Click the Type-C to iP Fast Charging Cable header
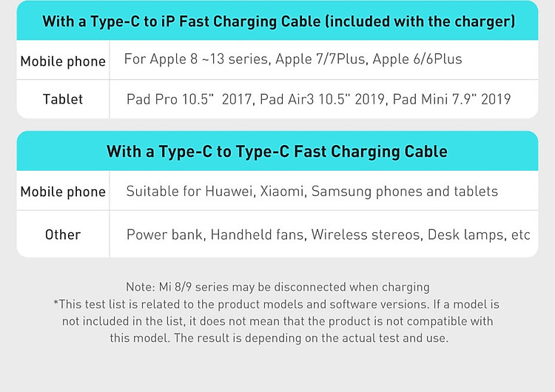This screenshot has height=392, width=555. tap(277, 21)
